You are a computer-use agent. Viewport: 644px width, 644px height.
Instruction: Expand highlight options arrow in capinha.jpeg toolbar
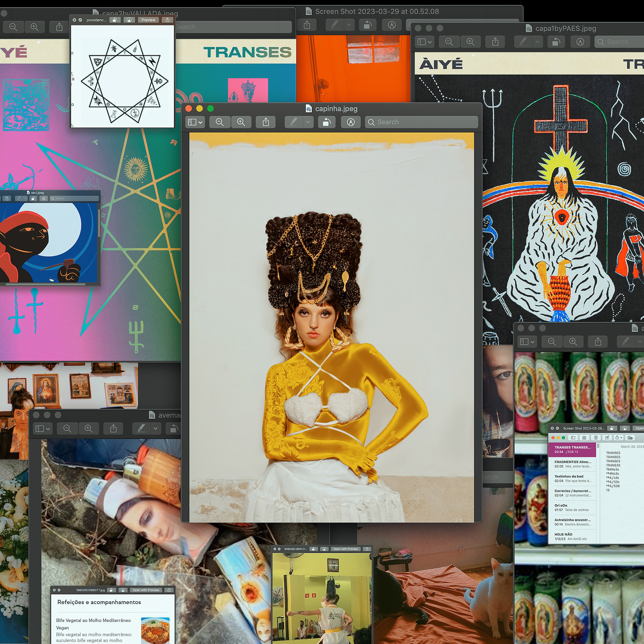click(x=308, y=122)
